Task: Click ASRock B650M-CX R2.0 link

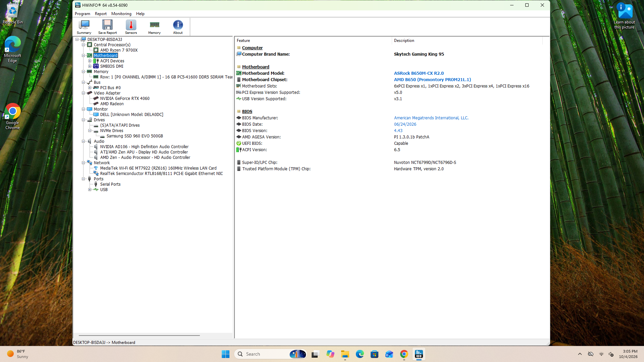Action: click(x=419, y=73)
